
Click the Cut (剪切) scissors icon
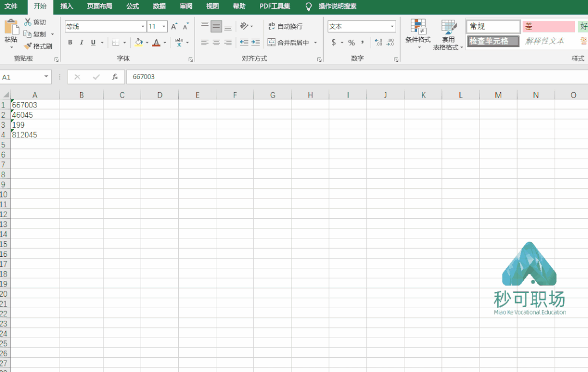28,22
